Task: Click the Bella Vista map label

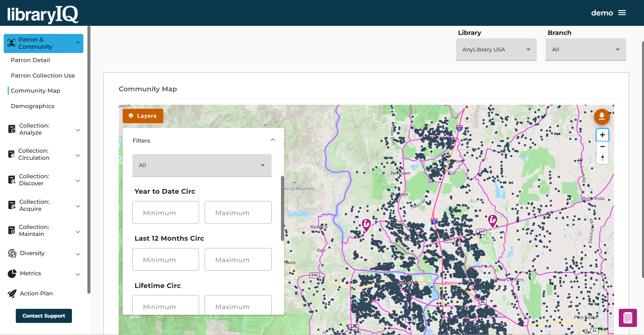Action: pyautogui.click(x=593, y=198)
